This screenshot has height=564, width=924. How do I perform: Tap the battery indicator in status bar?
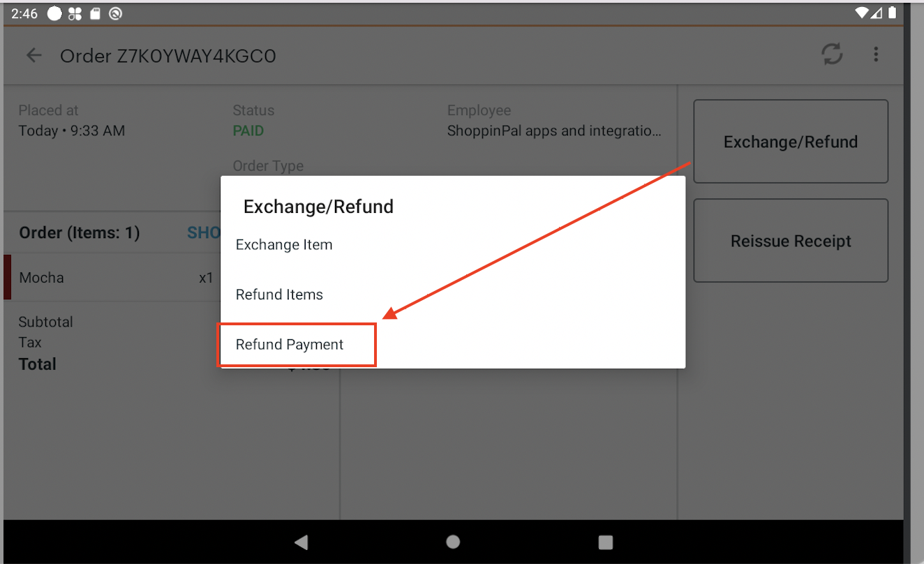tap(893, 13)
